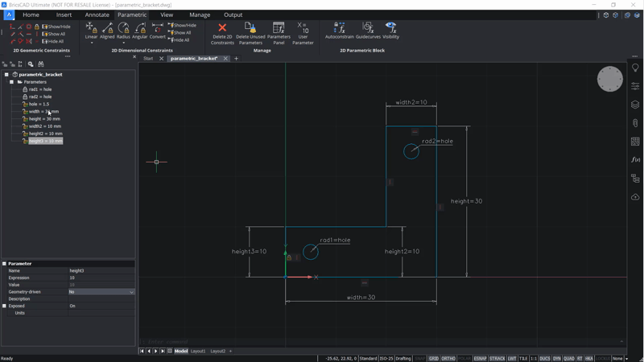The image size is (644, 362).
Task: Open the Parameters Panel
Action: coord(279,33)
